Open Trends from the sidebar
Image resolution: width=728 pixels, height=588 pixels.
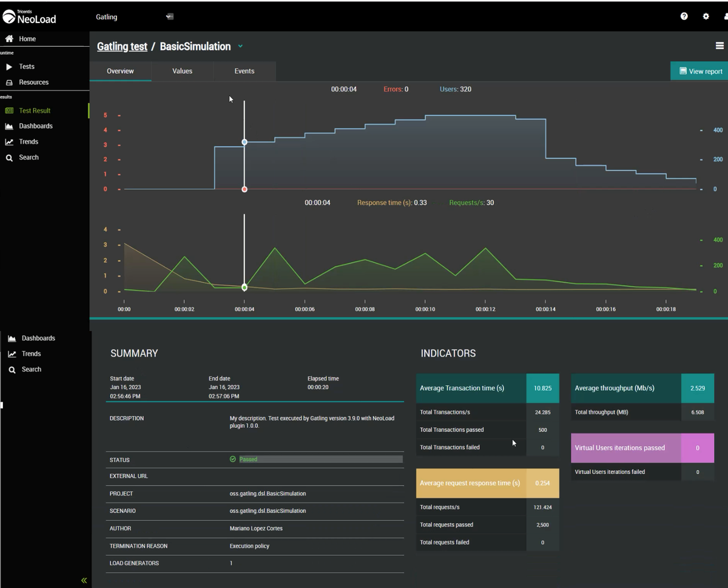[29, 141]
